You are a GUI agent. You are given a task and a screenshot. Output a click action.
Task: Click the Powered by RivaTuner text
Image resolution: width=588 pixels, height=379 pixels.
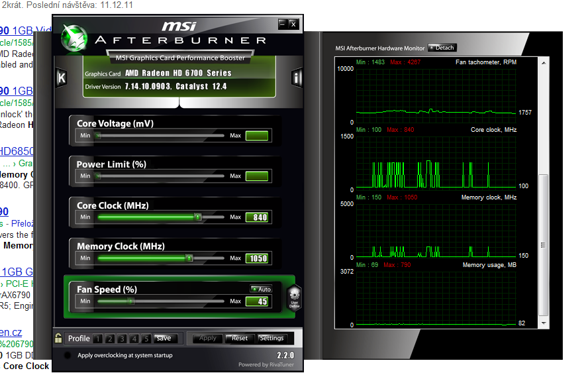[x=266, y=364]
